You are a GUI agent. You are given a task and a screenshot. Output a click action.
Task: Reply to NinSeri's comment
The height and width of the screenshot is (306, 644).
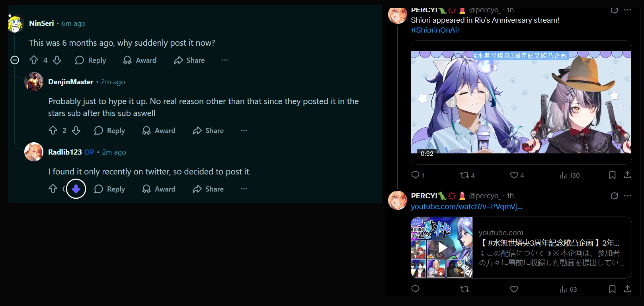point(91,60)
